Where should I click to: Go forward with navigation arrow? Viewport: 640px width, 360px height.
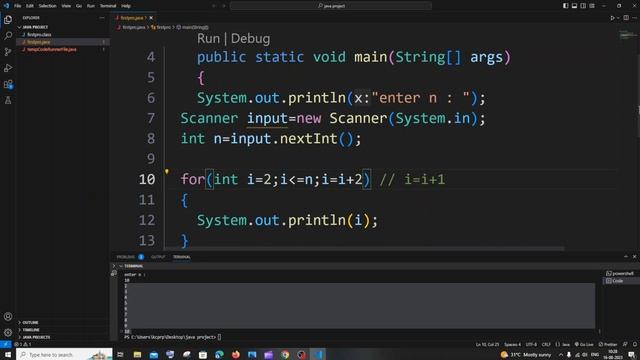(x=224, y=6)
